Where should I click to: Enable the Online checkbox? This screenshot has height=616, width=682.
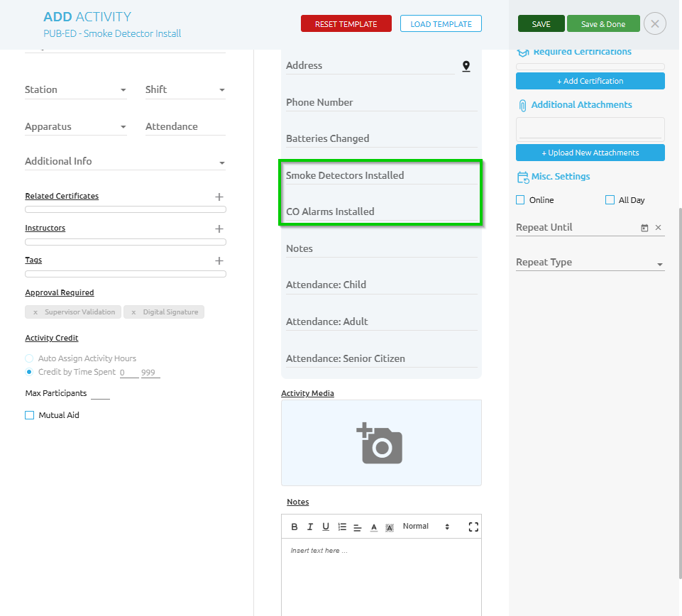[520, 200]
